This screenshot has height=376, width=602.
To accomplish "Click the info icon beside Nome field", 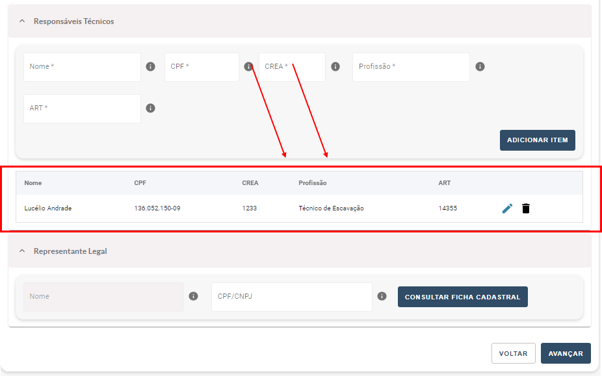I will click(150, 66).
